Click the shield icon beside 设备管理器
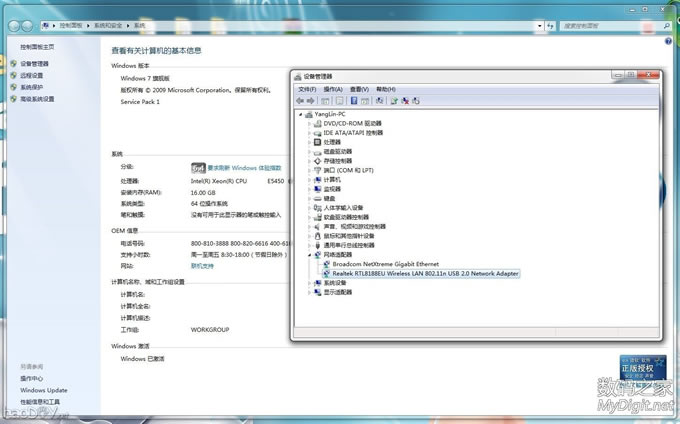 point(13,64)
